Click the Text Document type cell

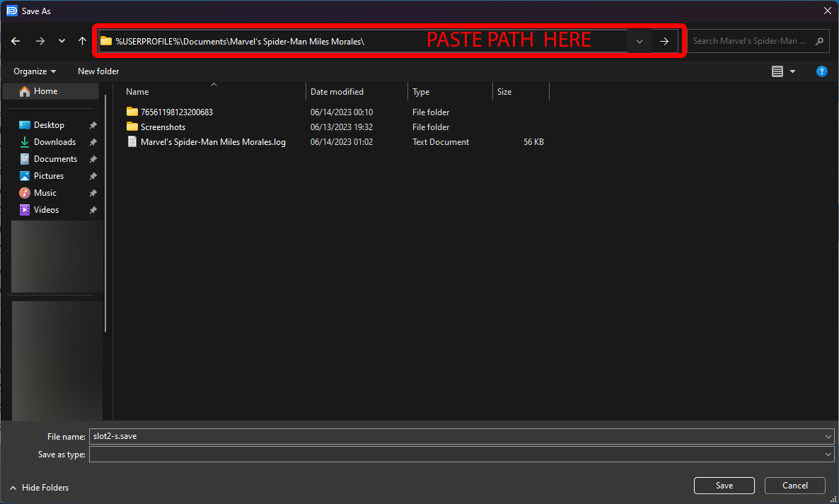(440, 142)
